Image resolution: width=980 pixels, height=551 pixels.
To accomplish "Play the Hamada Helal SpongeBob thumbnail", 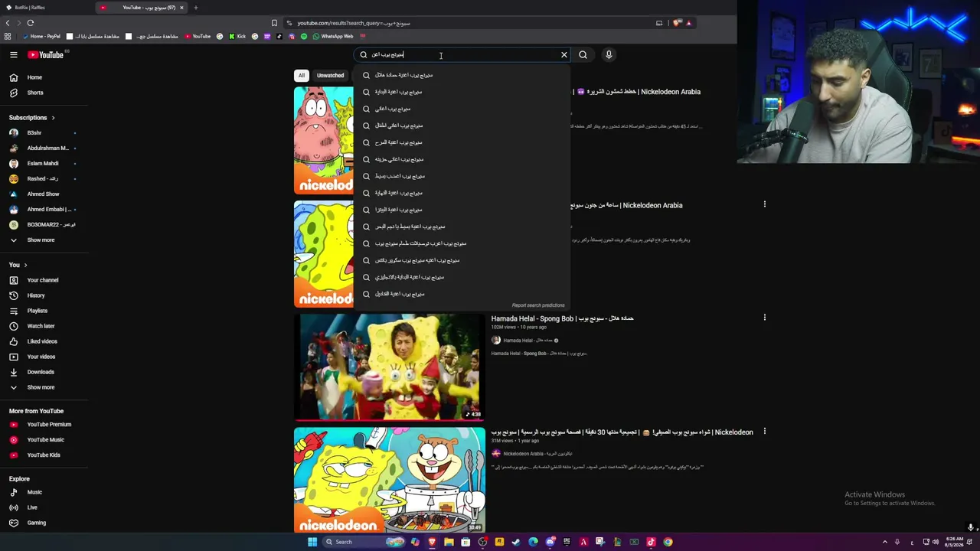I will point(389,367).
